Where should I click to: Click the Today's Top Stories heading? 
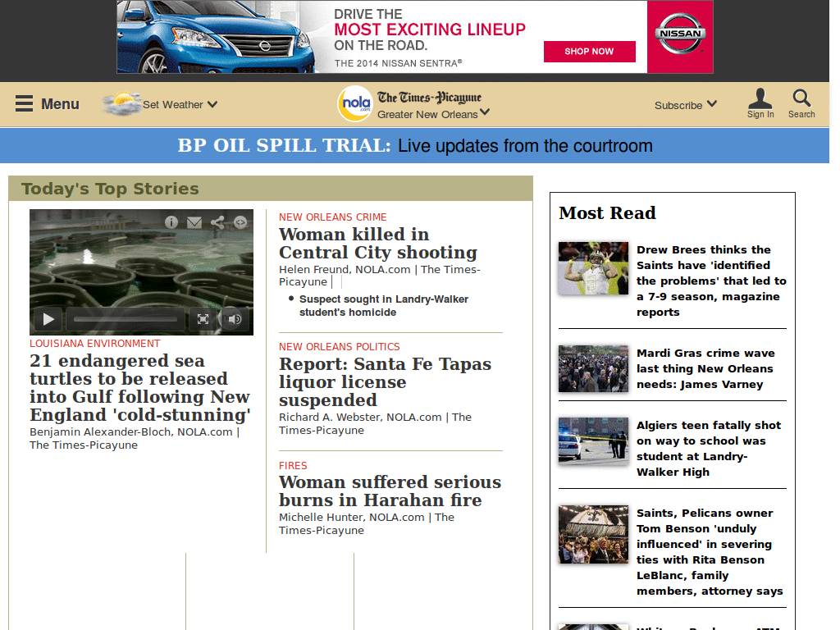(110, 189)
